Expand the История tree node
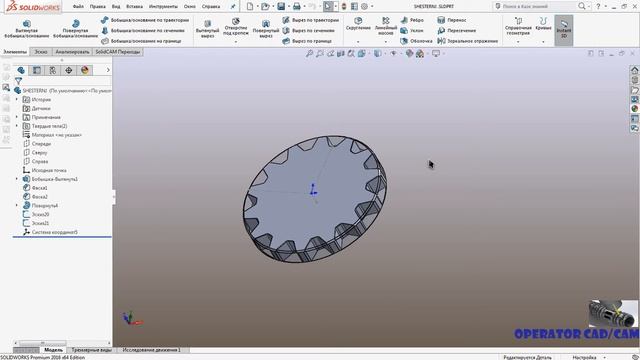Image resolution: width=640 pixels, height=360 pixels. (x=17, y=100)
